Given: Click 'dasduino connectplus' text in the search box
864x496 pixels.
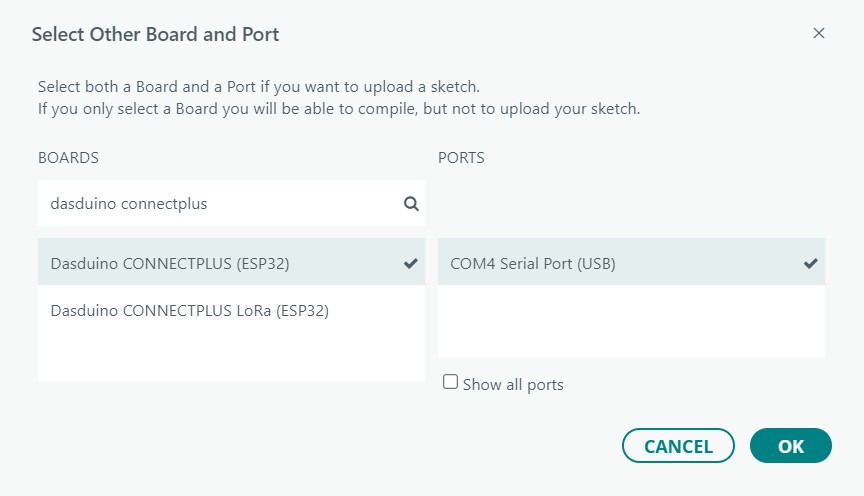Looking at the screenshot, I should point(129,203).
